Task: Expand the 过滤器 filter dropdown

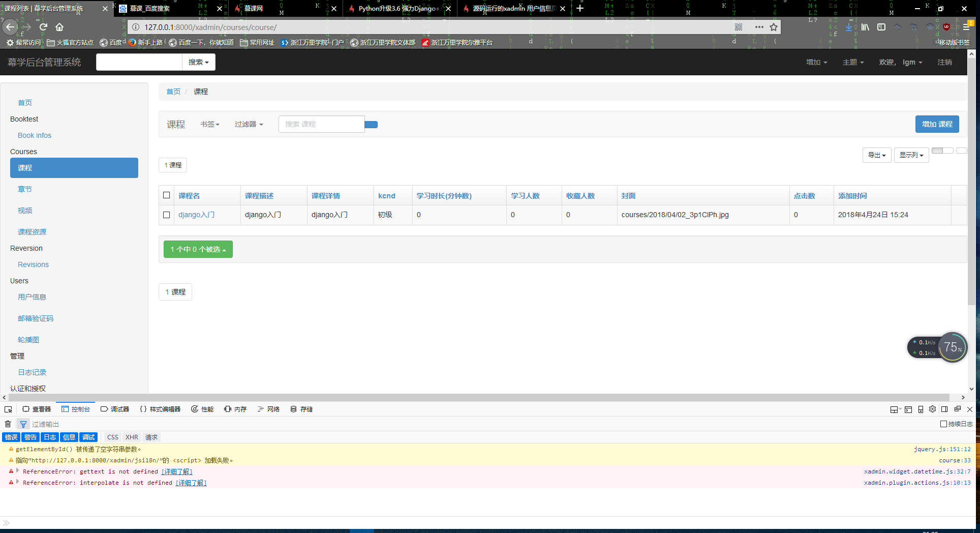Action: pos(249,124)
